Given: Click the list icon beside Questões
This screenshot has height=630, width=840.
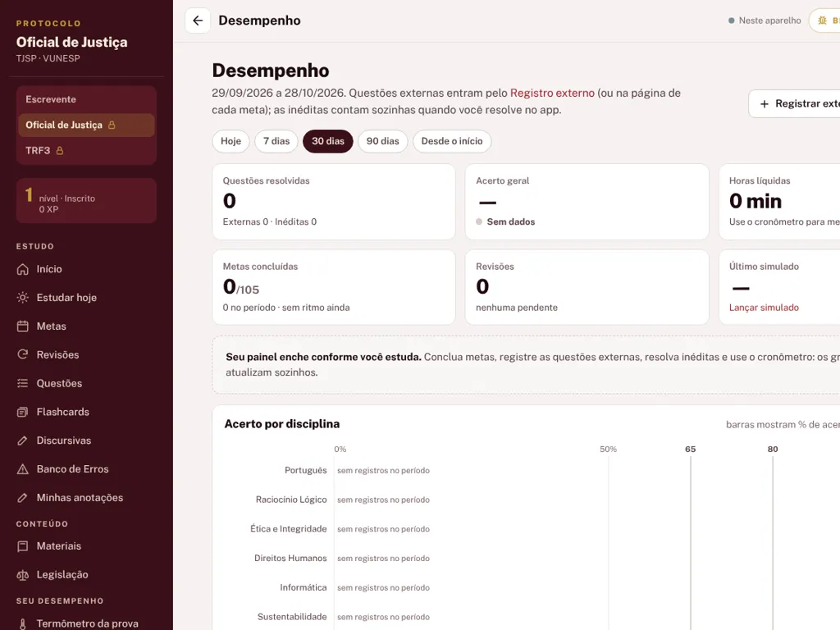Looking at the screenshot, I should click(x=22, y=383).
